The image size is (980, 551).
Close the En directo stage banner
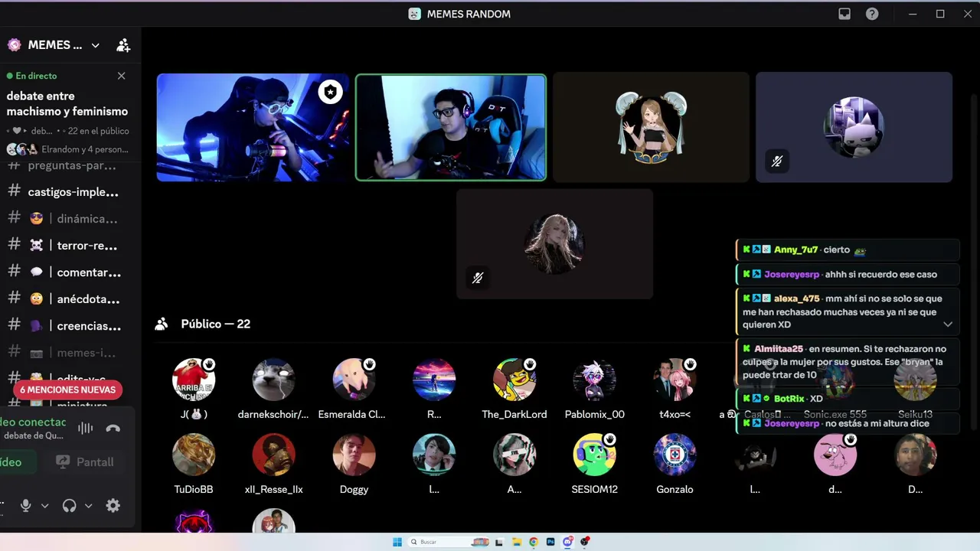click(121, 76)
